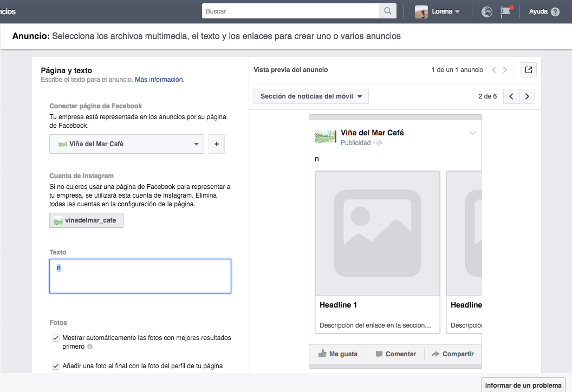The image size is (572, 392).
Task: Select the previous preview placement arrow
Action: point(511,96)
